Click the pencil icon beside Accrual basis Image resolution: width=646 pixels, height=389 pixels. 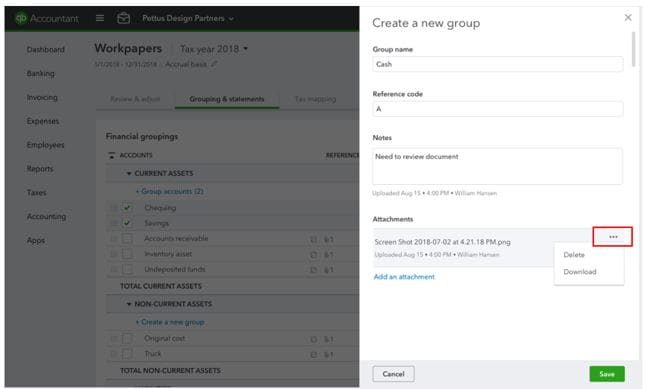click(214, 64)
